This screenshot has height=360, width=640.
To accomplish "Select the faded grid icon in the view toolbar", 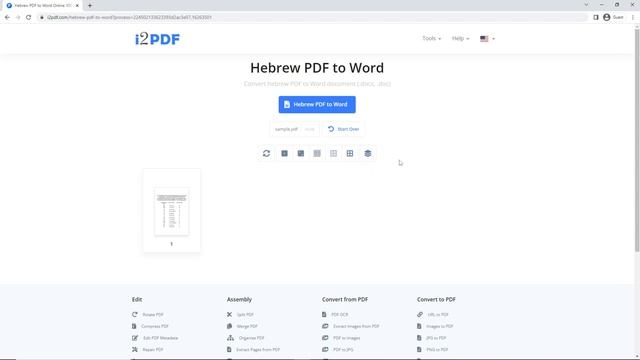I will (333, 153).
